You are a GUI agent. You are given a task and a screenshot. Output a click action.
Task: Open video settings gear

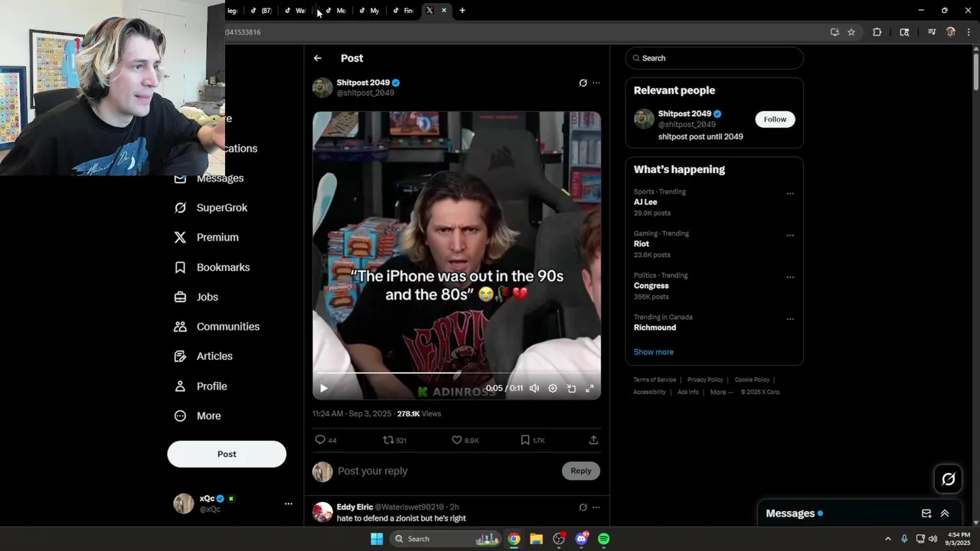(x=553, y=389)
